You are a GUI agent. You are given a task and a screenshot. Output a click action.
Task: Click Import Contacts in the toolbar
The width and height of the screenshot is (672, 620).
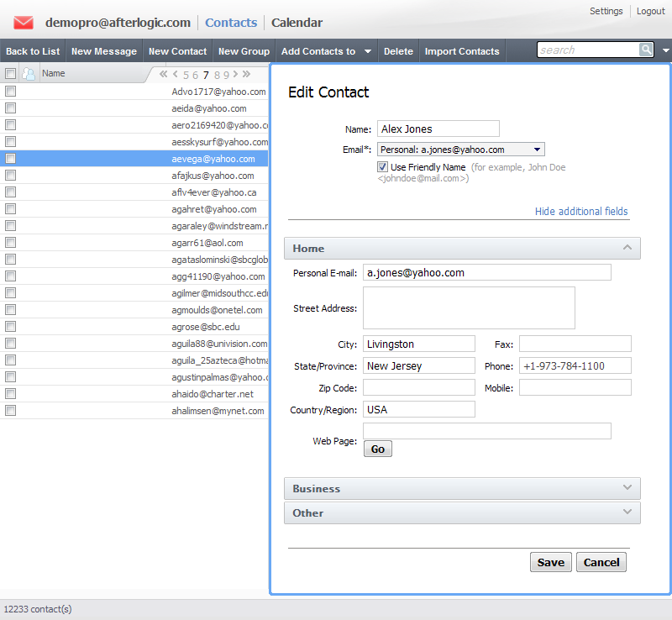coord(462,51)
